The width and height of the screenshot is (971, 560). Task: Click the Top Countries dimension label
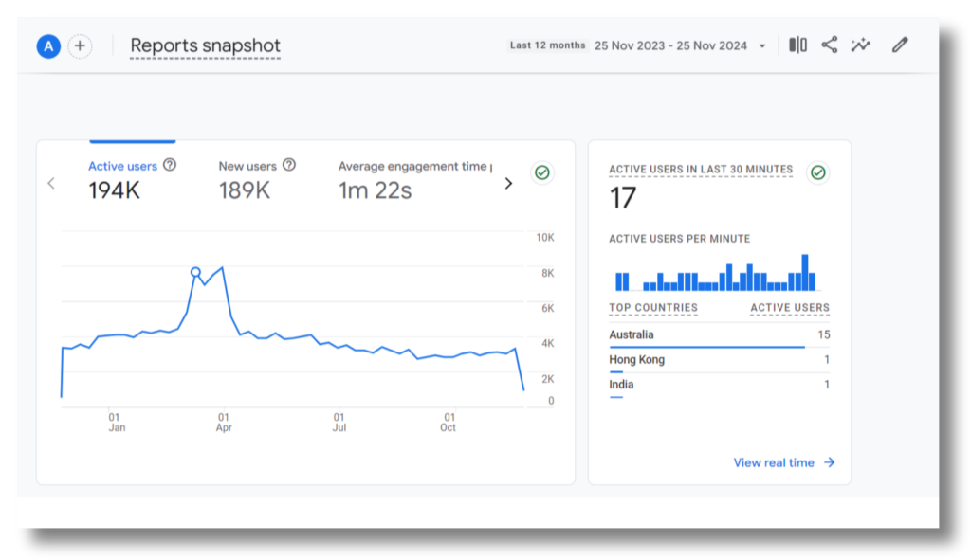coord(653,308)
